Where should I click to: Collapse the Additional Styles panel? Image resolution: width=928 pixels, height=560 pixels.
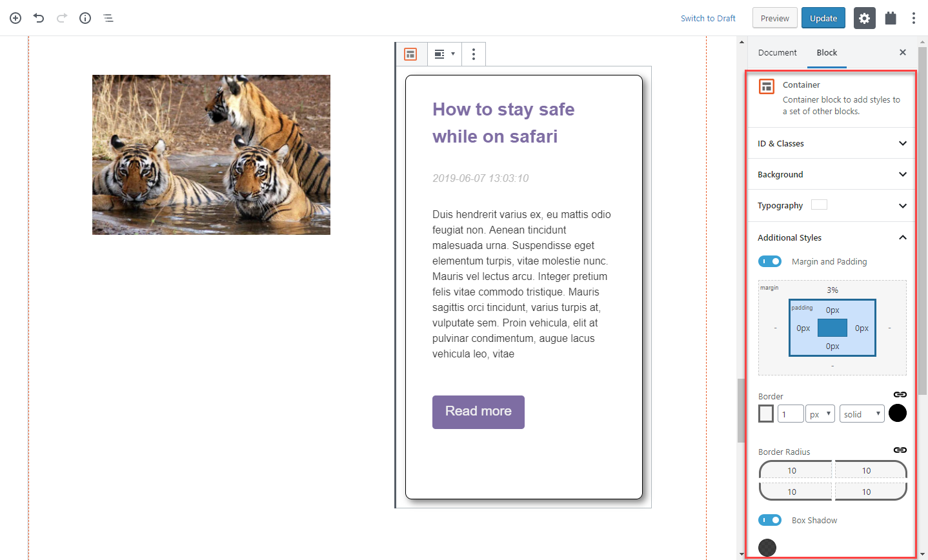point(831,237)
